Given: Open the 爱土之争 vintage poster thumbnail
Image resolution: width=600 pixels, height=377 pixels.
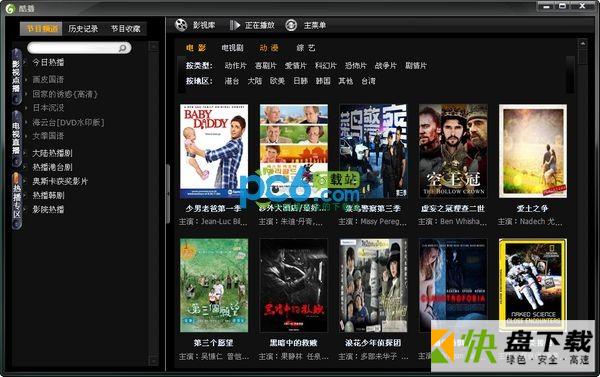Looking at the screenshot, I should pyautogui.click(x=533, y=151).
